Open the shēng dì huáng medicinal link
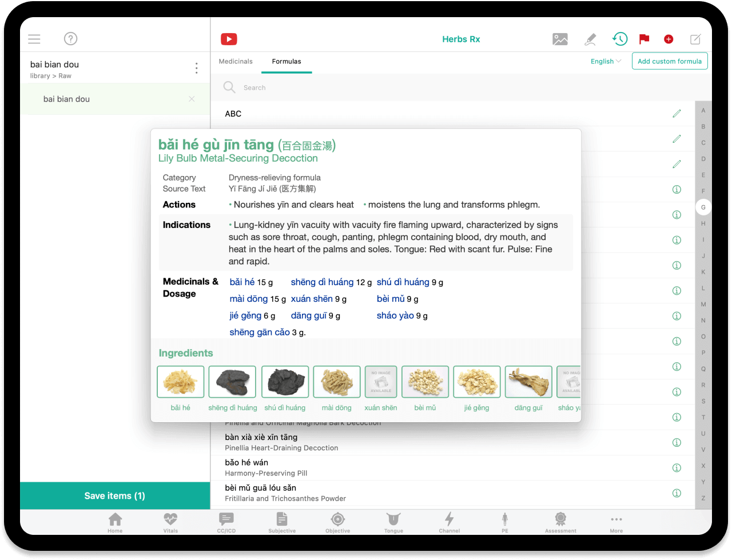Image resolution: width=732 pixels, height=560 pixels. 322,282
